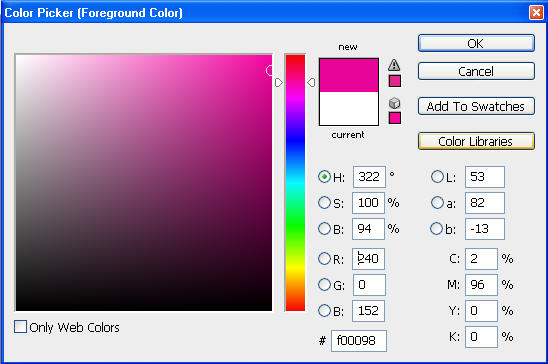
Task: Click the M magenta field showing 96
Action: click(x=481, y=285)
